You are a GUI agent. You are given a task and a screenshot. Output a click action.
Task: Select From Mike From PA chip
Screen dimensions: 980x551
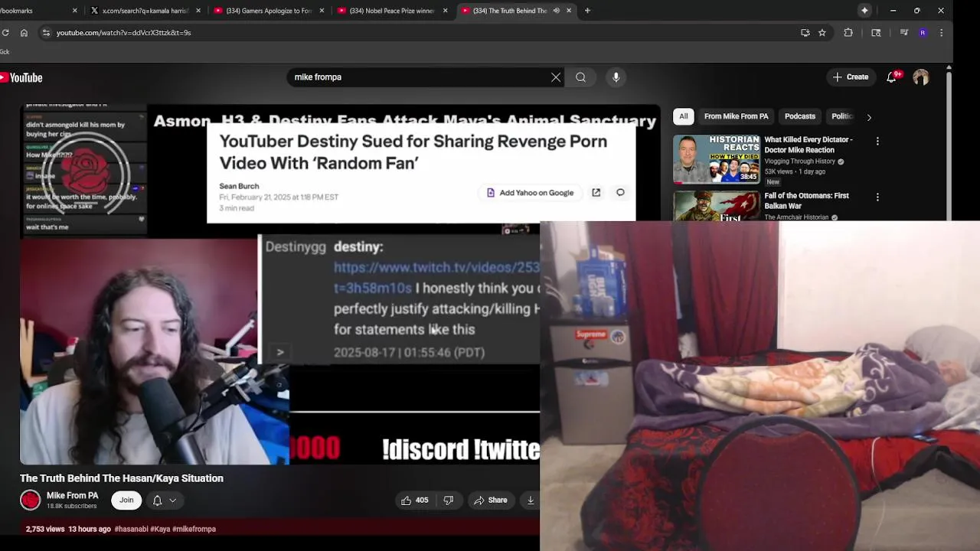736,116
